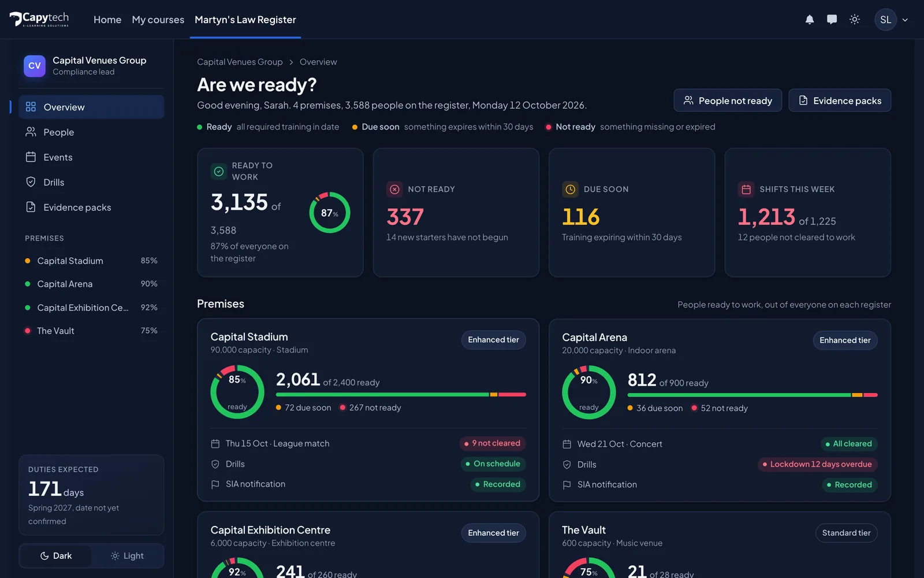
Task: Click Capital Stadium readiness progress bar
Action: tap(401, 395)
